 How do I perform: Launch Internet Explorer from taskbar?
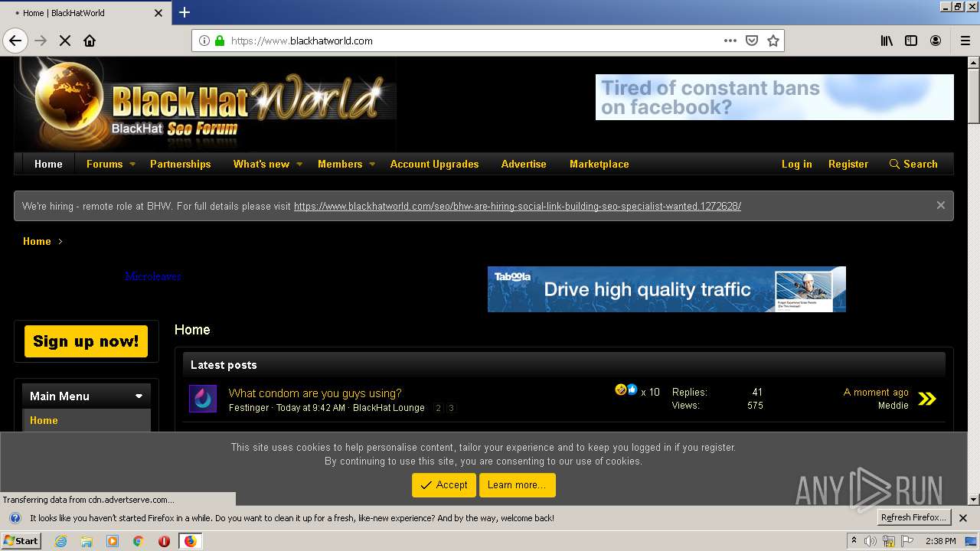[x=60, y=541]
